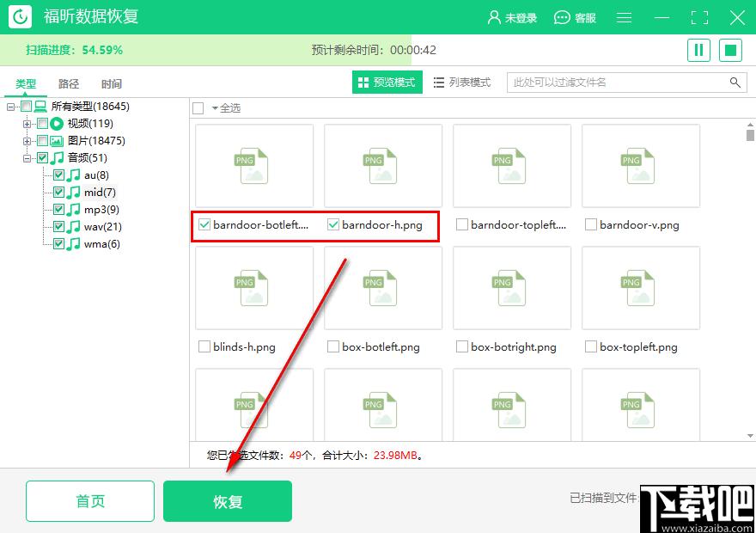This screenshot has width=756, height=533.
Task: Click the scrollbar up arrow
Action: pos(750,125)
